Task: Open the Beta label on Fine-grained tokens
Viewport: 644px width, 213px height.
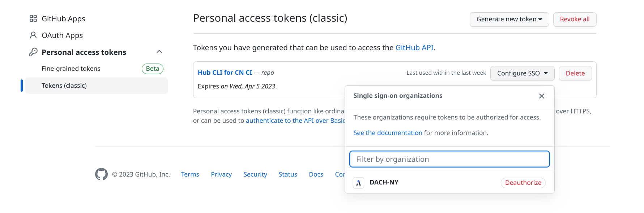Action: 153,69
